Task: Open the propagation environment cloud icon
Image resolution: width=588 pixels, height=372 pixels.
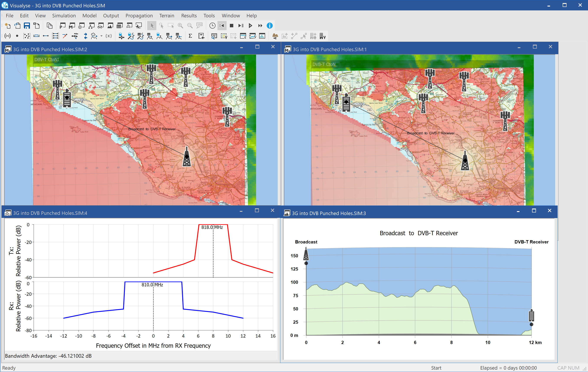Action: 94,36
